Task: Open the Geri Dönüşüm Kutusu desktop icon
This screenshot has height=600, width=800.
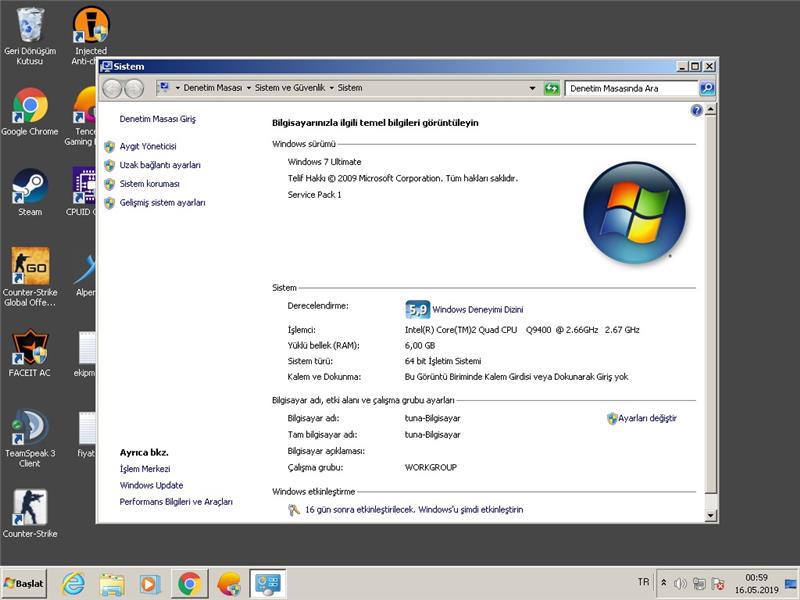Action: (30, 36)
